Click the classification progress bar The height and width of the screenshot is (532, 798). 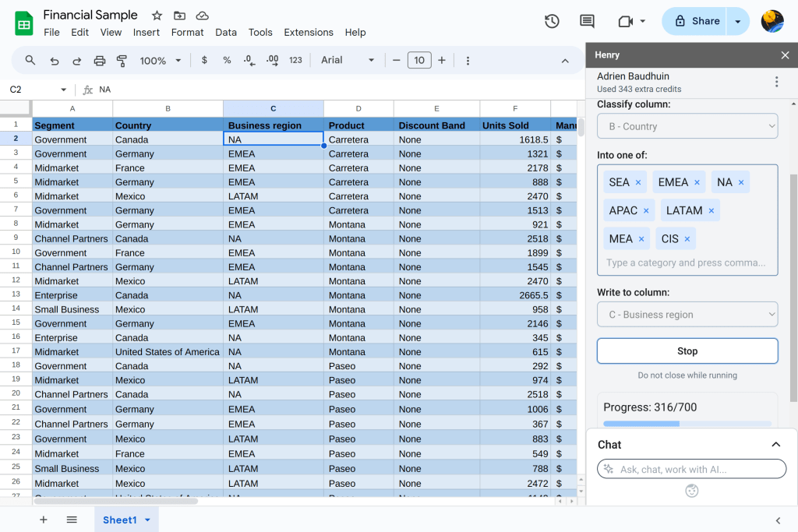point(687,424)
